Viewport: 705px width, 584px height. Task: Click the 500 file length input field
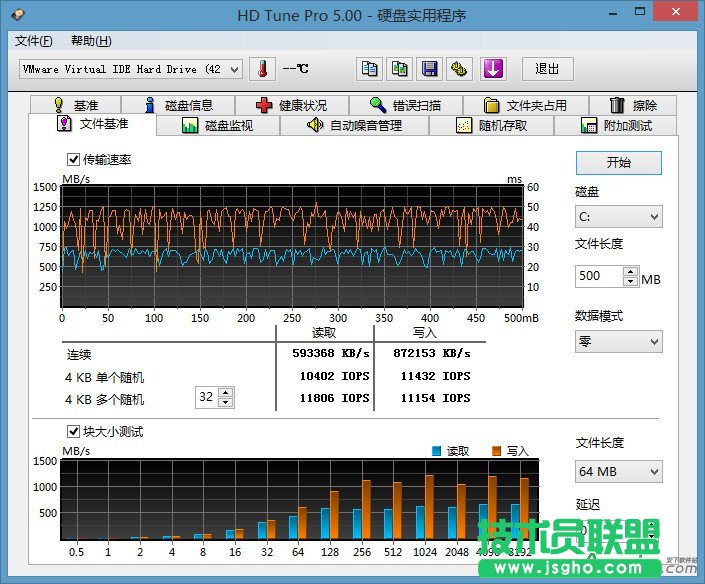(x=599, y=276)
